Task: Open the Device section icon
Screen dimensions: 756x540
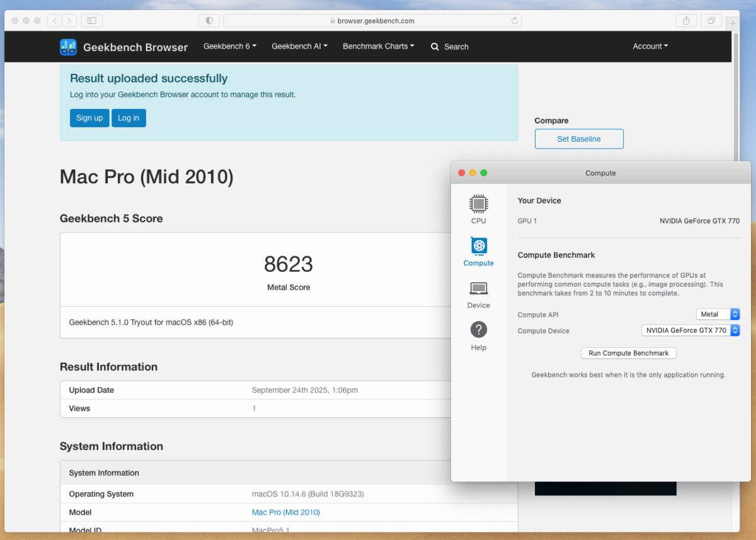Action: click(x=478, y=289)
